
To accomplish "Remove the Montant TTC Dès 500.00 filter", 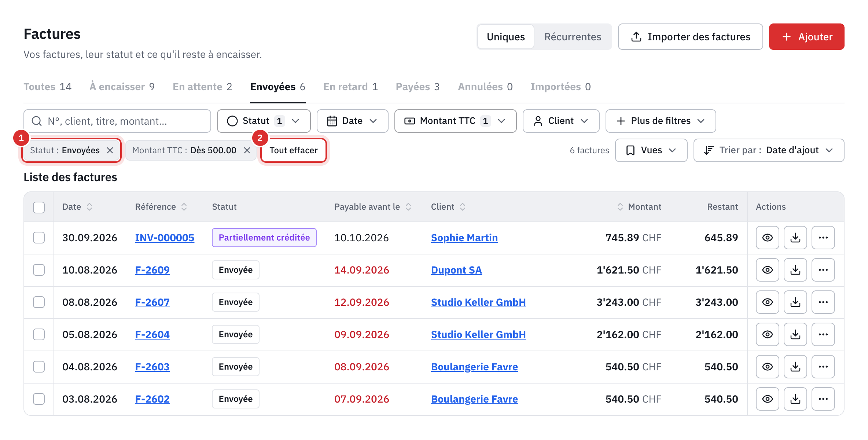I will pos(247,150).
